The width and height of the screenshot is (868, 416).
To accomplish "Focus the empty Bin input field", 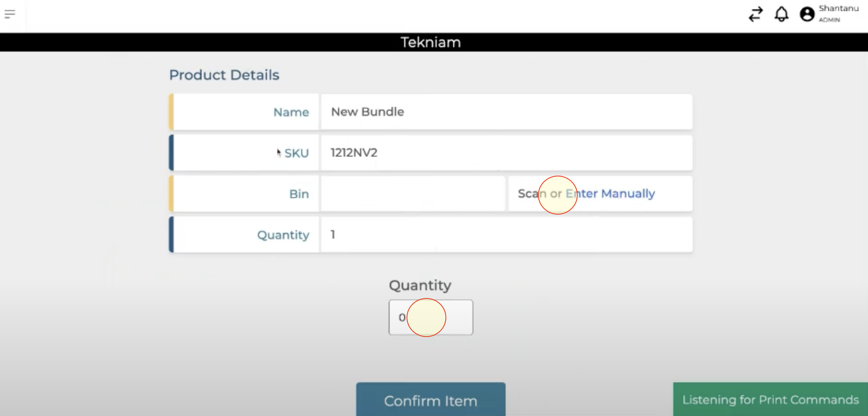I will [412, 194].
